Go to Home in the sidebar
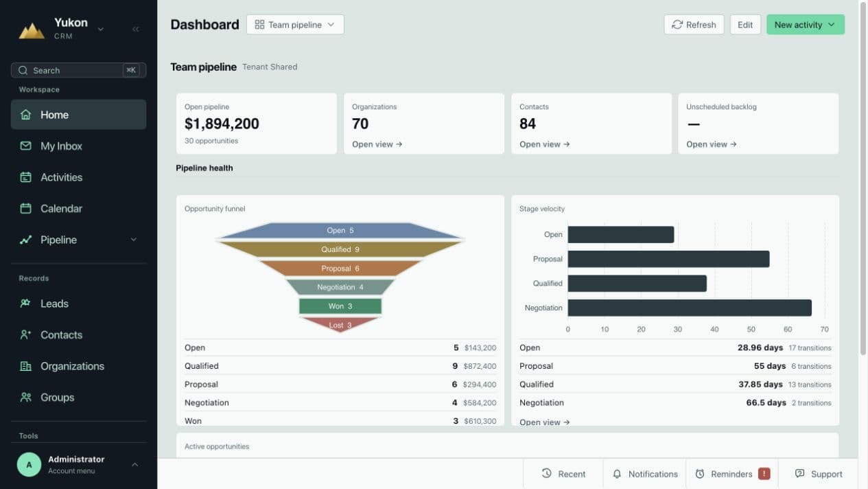 pos(78,115)
